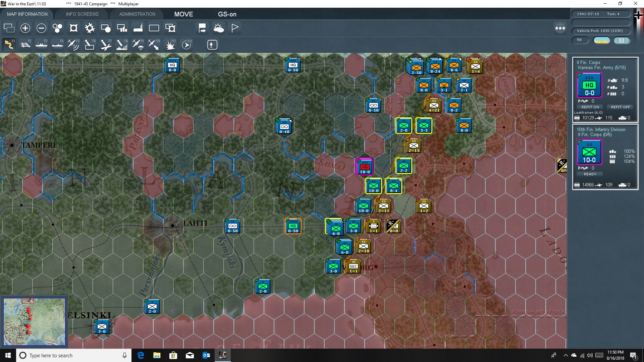Click the German cross side flag
644x362 pixels.
click(x=638, y=15)
